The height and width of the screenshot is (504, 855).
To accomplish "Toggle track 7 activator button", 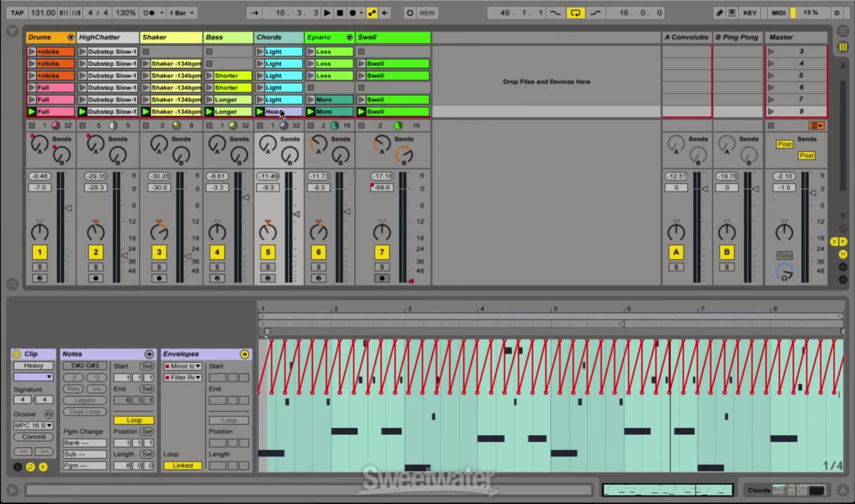I will coord(382,252).
